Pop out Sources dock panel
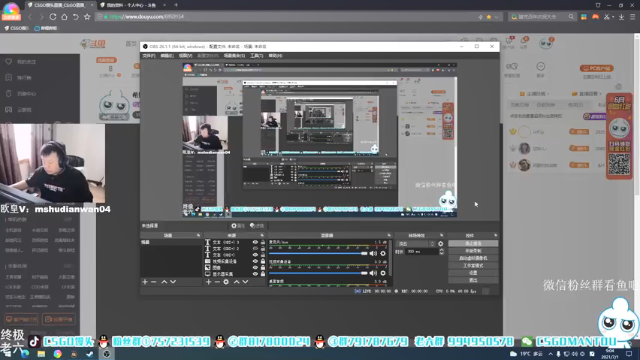This screenshot has height=360, width=640. click(x=262, y=236)
